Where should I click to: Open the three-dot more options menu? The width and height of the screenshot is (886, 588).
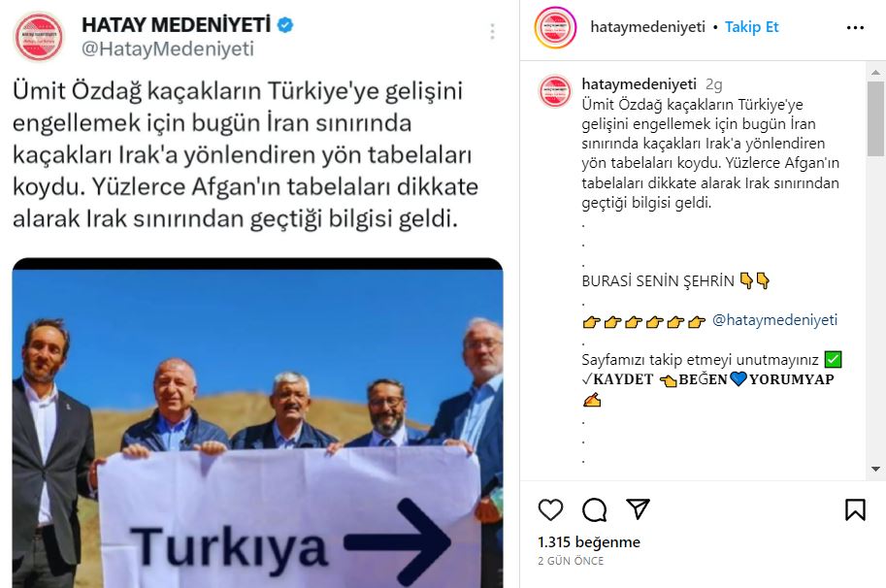[855, 28]
